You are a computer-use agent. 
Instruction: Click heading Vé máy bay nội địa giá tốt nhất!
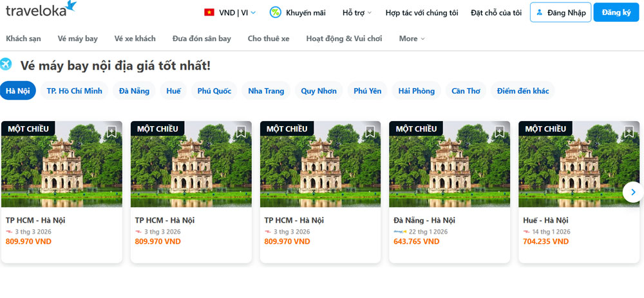pos(115,65)
